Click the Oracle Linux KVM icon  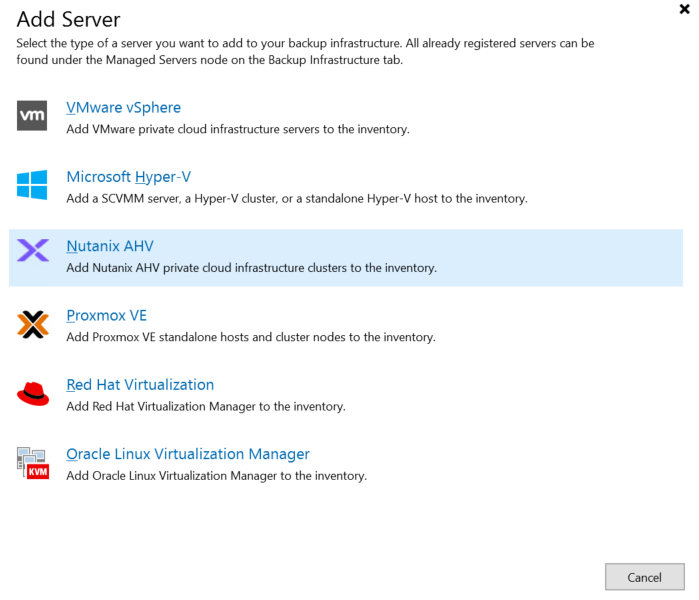coord(33,464)
